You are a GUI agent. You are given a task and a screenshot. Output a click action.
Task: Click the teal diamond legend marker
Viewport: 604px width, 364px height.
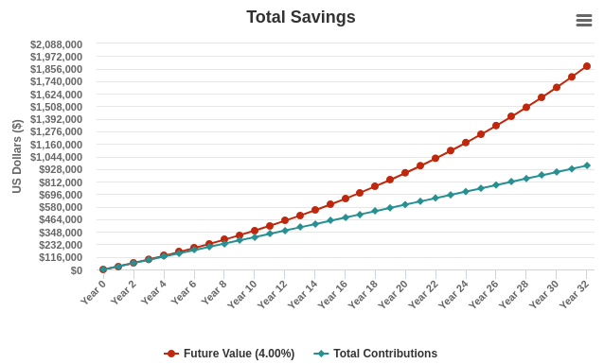(321, 354)
